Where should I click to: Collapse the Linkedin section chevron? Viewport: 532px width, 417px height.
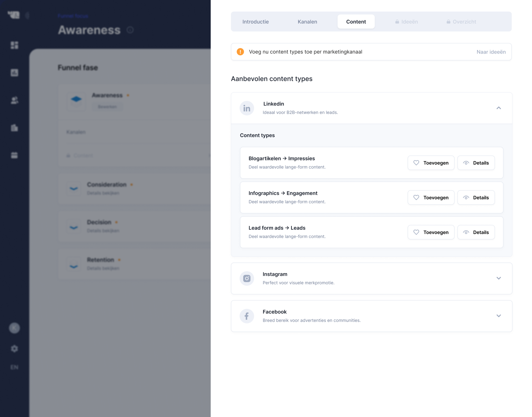pos(499,108)
